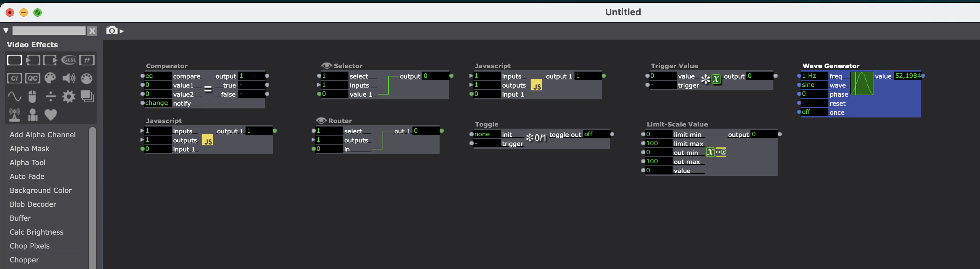Select the audio speaker category icon
Image resolution: width=980 pixels, height=269 pixels.
coord(69,78)
